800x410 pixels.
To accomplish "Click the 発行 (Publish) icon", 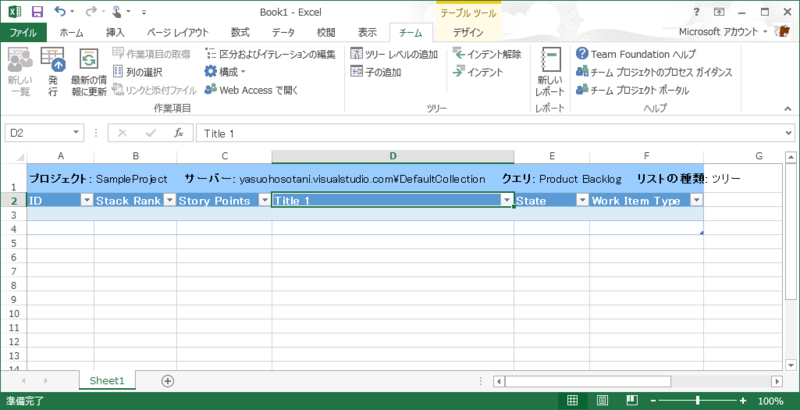I will [53, 71].
